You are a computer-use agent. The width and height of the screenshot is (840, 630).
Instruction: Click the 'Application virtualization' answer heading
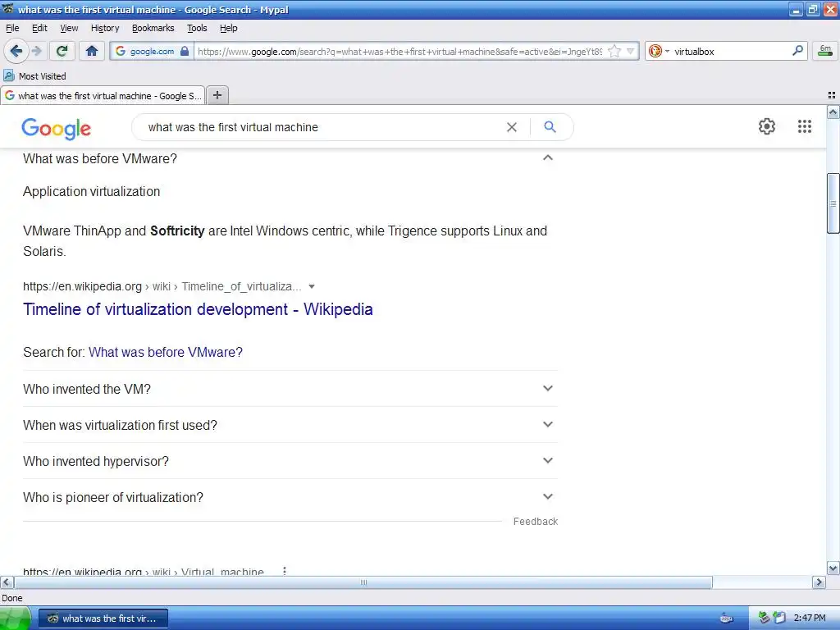[92, 191]
